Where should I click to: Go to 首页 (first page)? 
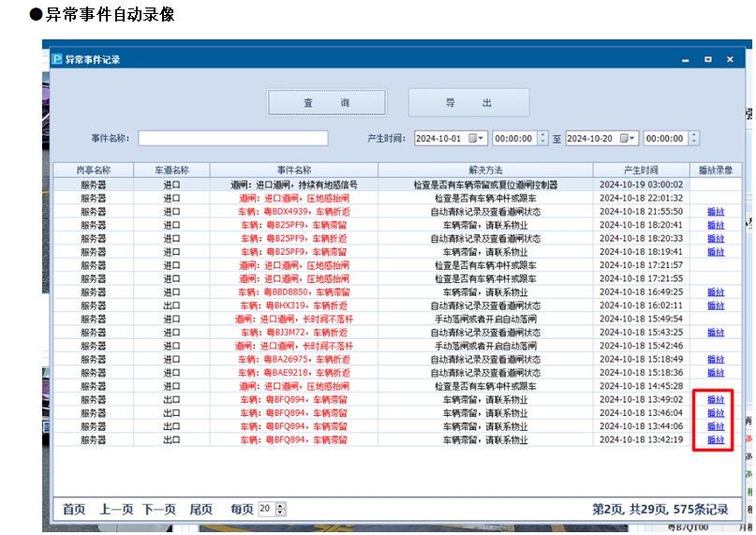[74, 510]
